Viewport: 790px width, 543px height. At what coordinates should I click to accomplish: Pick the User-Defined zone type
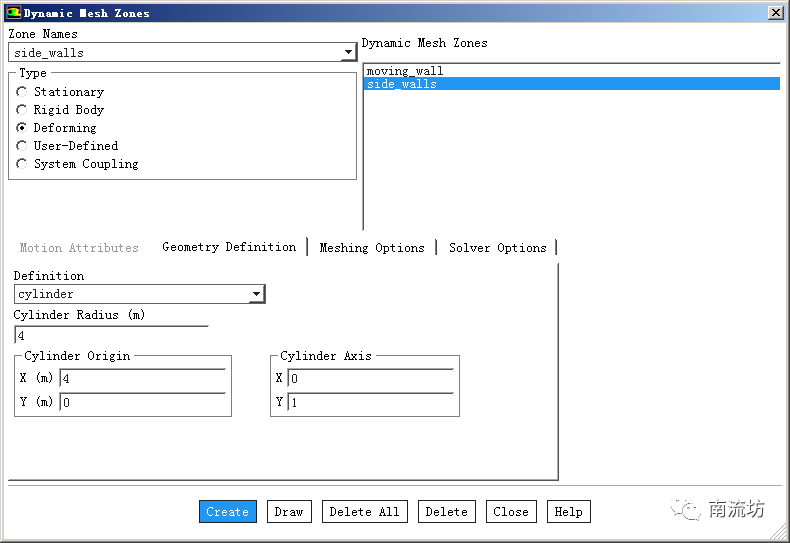coord(22,146)
